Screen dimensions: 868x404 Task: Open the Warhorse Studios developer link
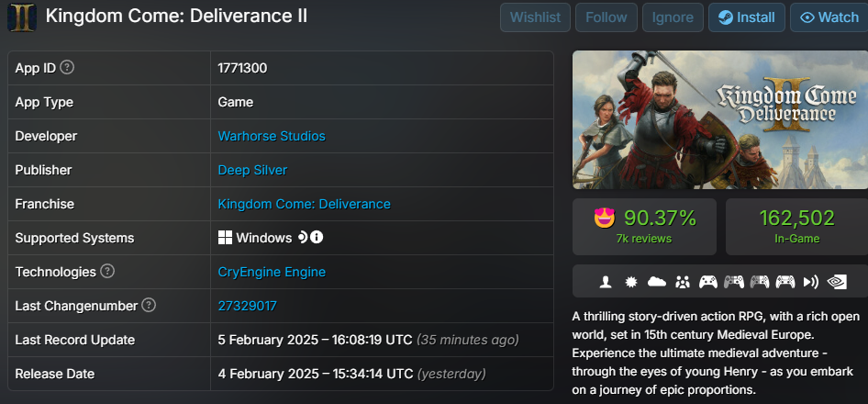pos(272,136)
